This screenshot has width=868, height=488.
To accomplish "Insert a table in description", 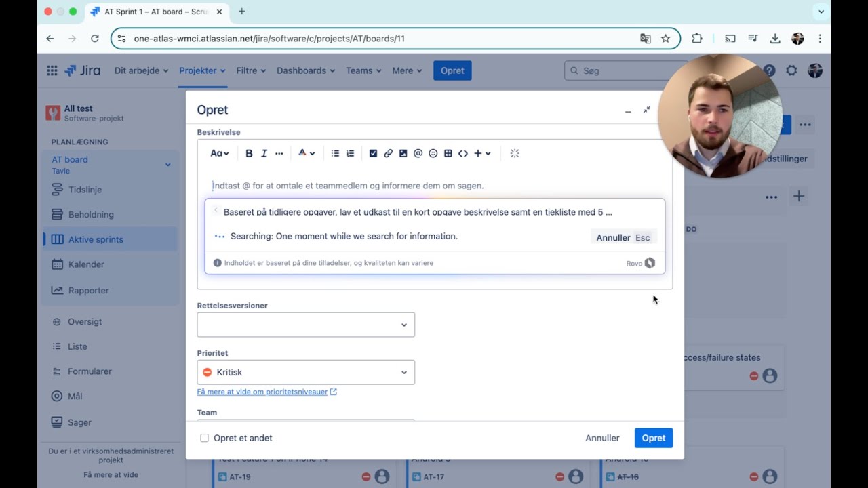I will click(x=448, y=153).
